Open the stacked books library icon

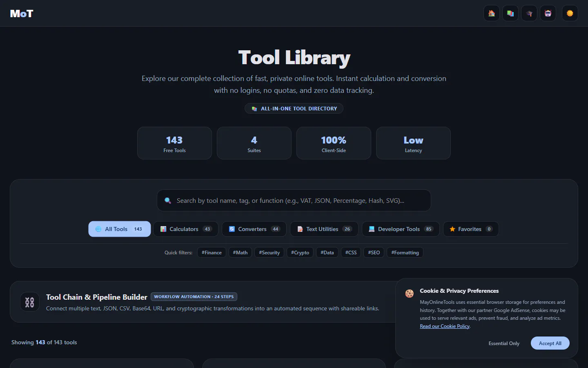click(510, 13)
